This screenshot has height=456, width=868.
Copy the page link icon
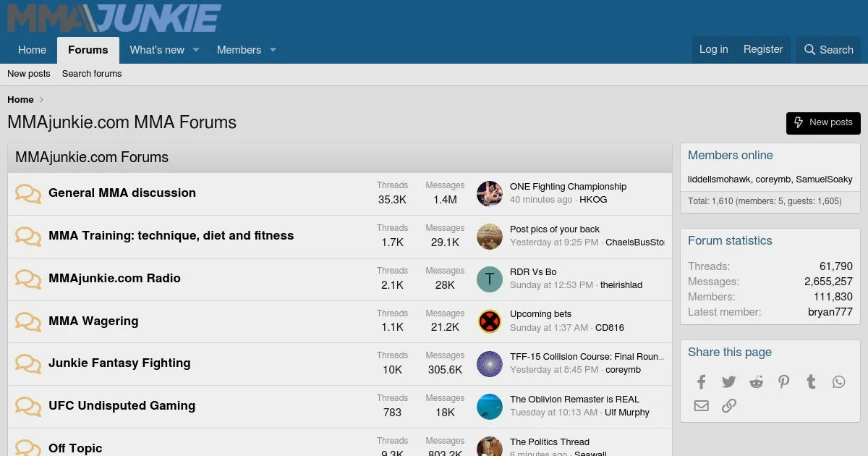(728, 405)
